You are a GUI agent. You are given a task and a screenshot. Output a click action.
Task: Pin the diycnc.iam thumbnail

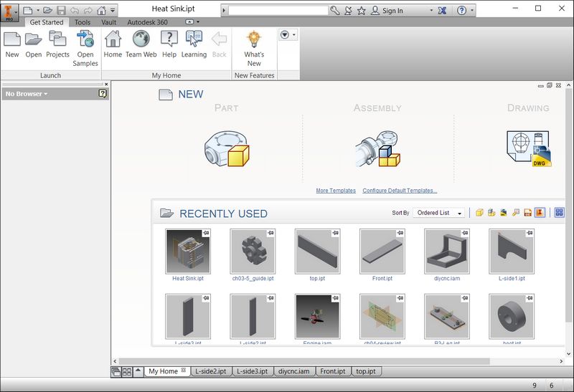(x=465, y=233)
